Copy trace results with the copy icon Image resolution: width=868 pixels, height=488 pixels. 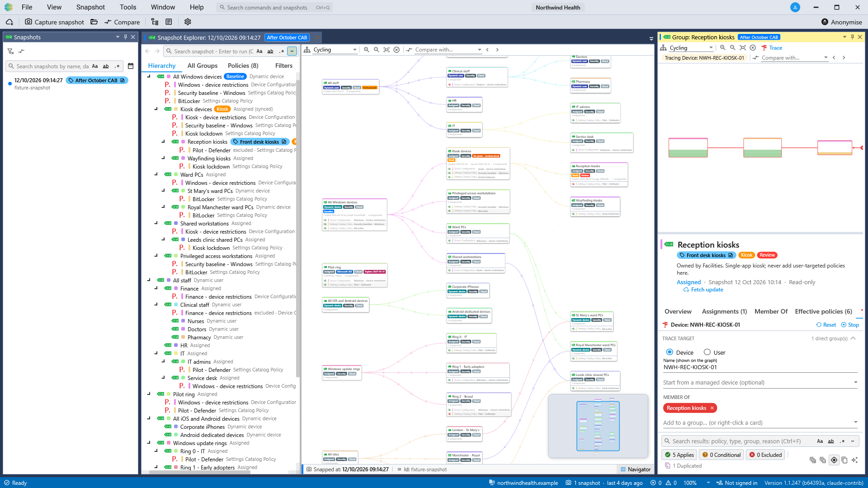pyautogui.click(x=844, y=460)
